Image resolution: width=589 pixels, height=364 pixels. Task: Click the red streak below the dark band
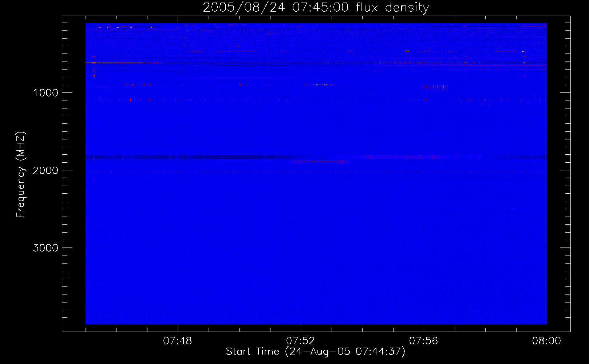[x=320, y=162]
